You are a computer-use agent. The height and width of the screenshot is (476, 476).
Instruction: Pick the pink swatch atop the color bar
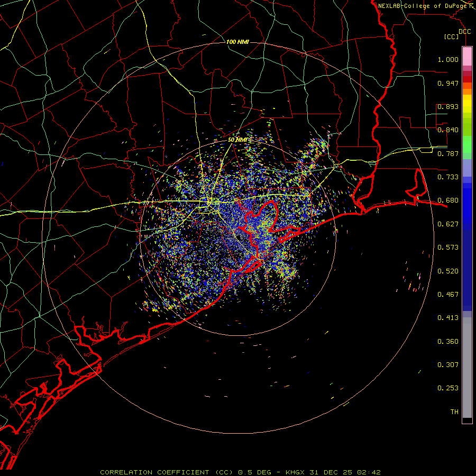(x=467, y=56)
